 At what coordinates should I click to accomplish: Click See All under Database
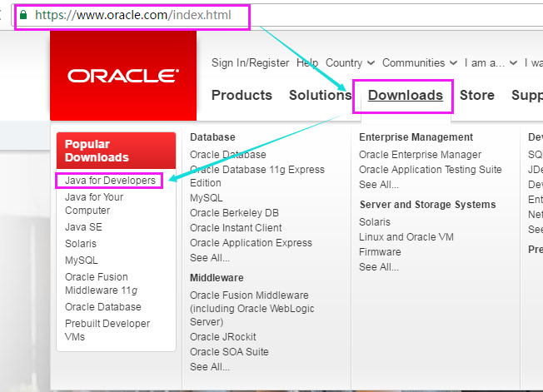[210, 258]
